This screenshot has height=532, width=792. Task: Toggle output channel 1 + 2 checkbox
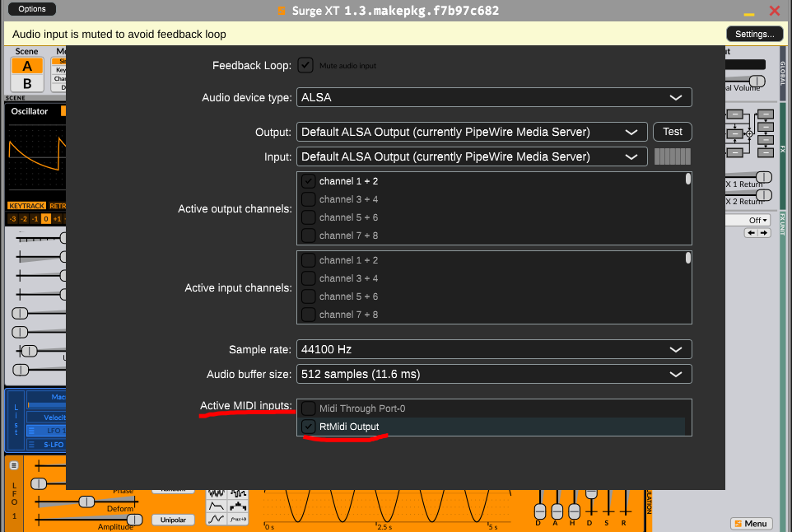click(x=308, y=181)
